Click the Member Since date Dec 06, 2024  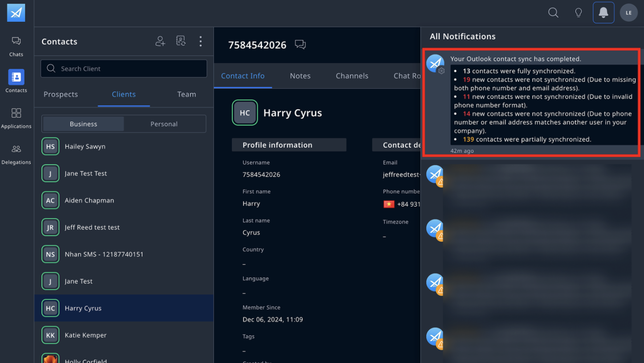coord(273,320)
